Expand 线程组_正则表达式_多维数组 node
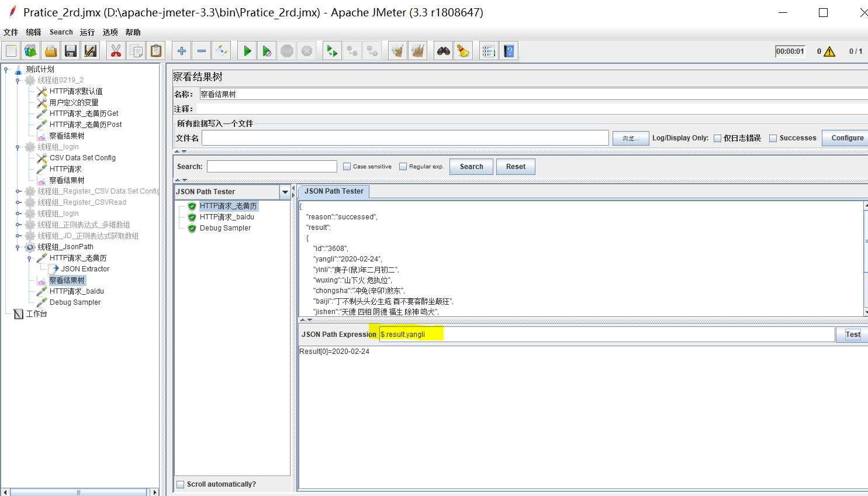The width and height of the screenshot is (868, 496). [18, 225]
